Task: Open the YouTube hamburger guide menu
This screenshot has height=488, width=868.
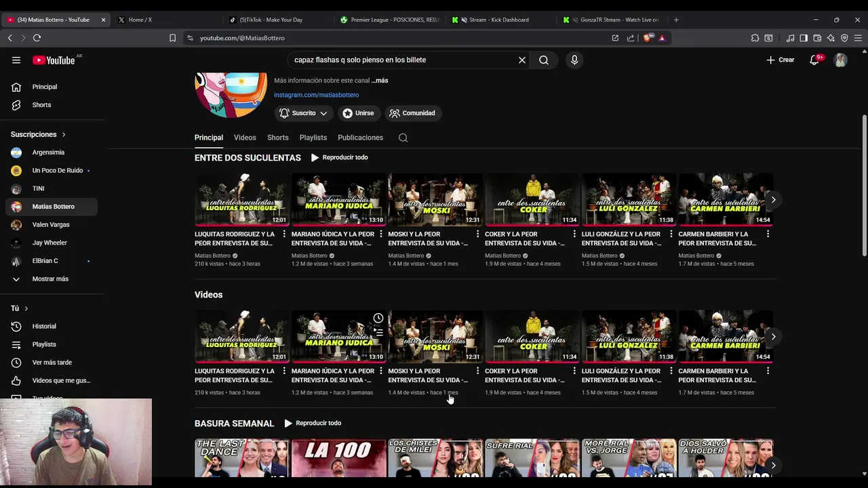Action: click(x=16, y=60)
